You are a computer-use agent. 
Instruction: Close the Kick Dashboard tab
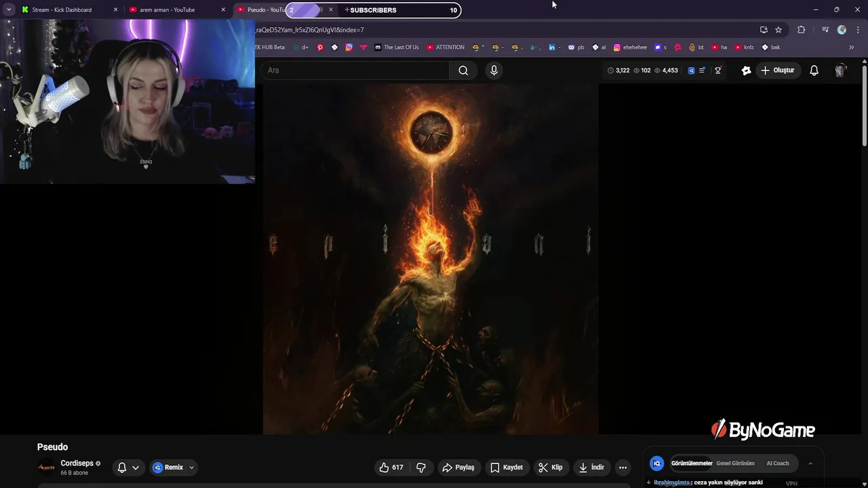(115, 9)
